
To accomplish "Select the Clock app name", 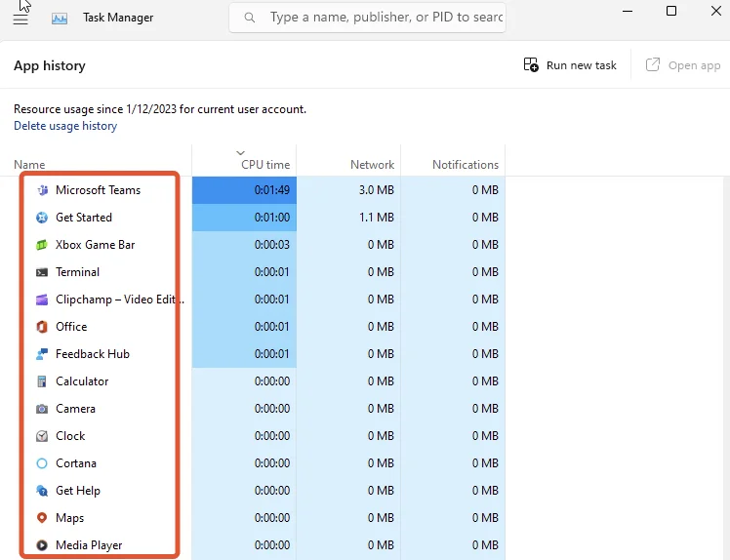I will coord(70,436).
